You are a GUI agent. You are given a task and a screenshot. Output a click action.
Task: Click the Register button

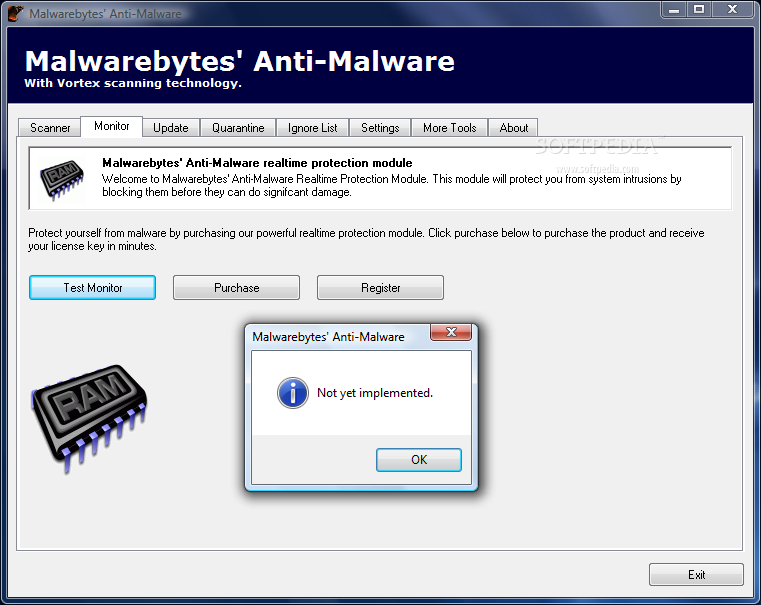pyautogui.click(x=380, y=288)
